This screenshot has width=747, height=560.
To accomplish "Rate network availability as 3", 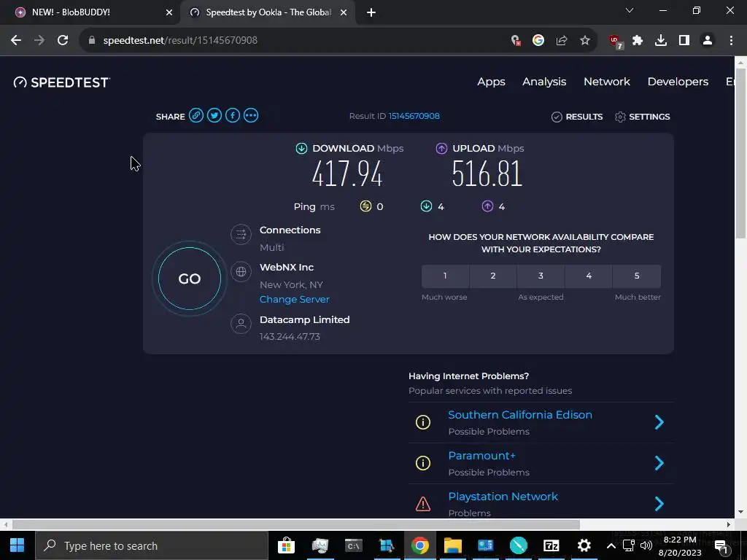I will pos(541,276).
